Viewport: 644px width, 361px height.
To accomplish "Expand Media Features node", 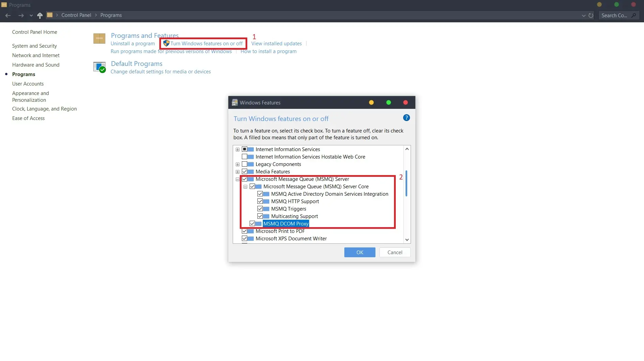I will (237, 172).
